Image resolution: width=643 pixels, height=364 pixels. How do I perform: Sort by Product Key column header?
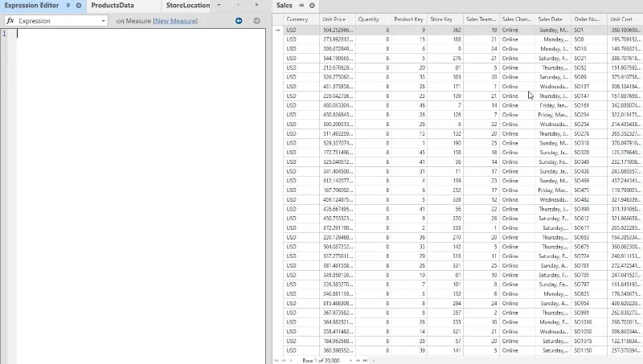tap(409, 19)
